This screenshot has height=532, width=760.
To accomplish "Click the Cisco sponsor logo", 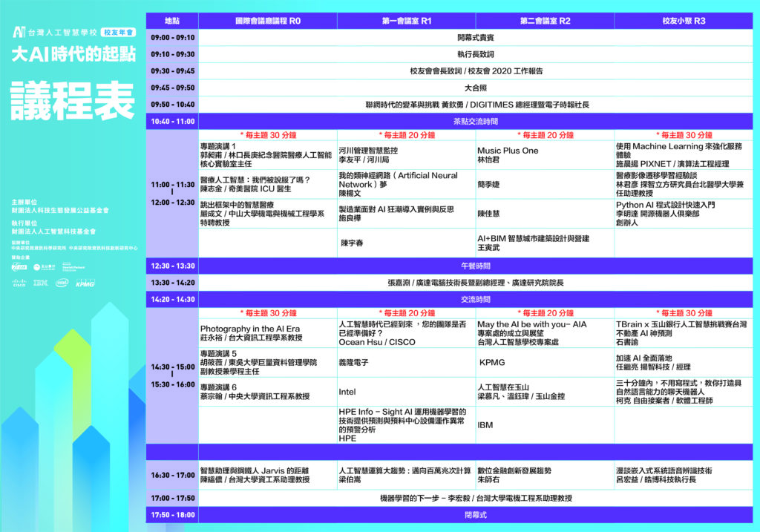I will coord(18,283).
